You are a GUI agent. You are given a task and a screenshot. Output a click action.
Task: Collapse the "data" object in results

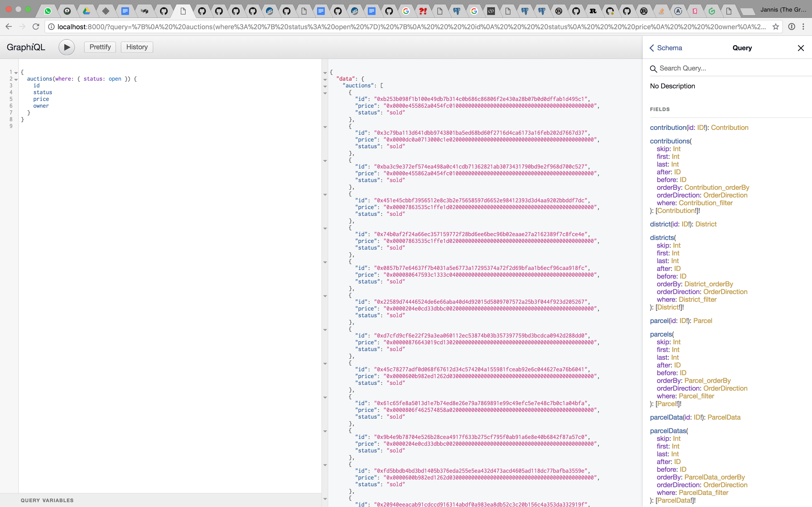click(325, 79)
